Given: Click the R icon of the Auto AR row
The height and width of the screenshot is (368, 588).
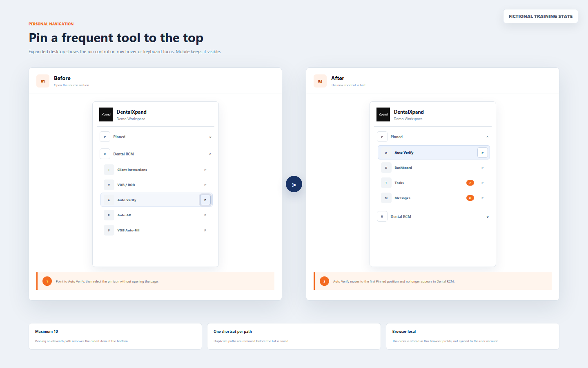Looking at the screenshot, I should click(109, 215).
